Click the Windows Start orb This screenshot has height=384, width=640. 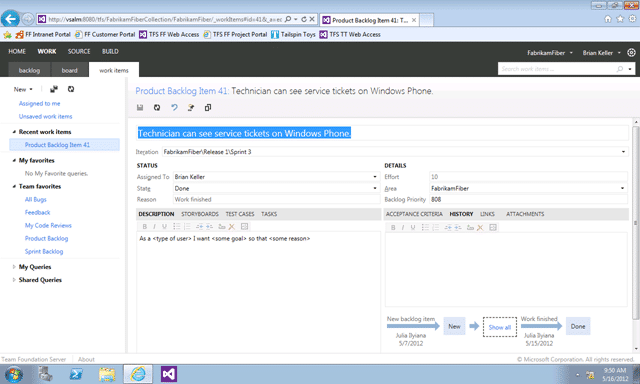point(13,374)
